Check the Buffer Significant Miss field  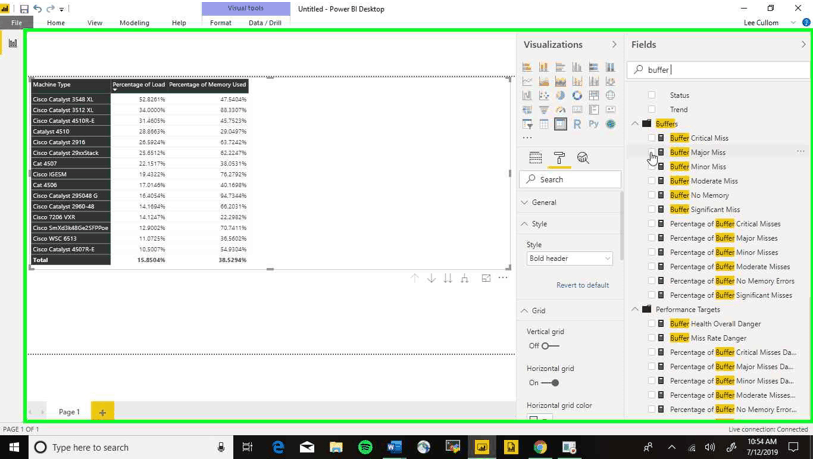(x=652, y=209)
